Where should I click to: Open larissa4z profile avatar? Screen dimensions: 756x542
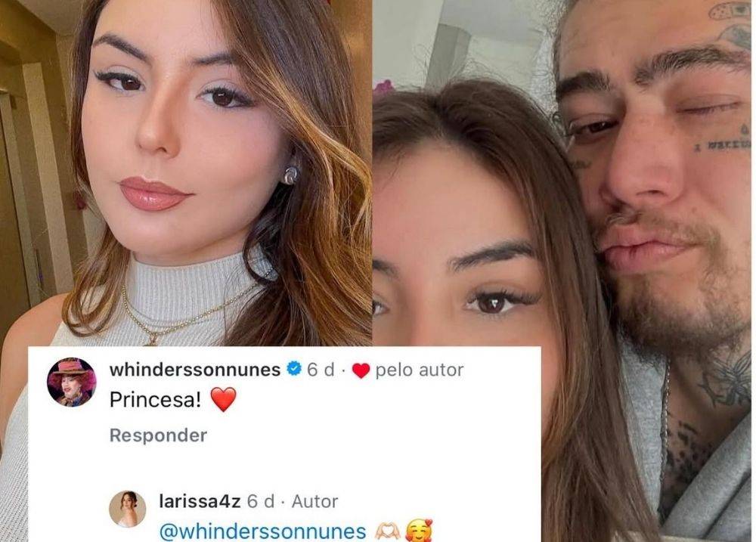click(127, 509)
